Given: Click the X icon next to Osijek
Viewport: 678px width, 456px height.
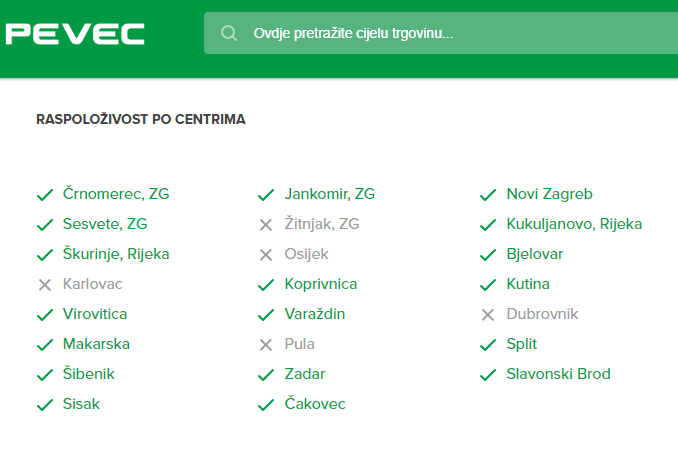Looking at the screenshot, I should (x=266, y=254).
